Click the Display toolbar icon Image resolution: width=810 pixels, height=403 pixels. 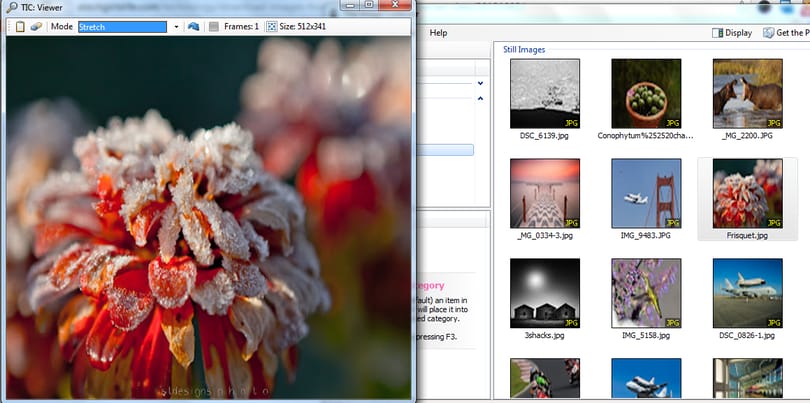point(717,33)
